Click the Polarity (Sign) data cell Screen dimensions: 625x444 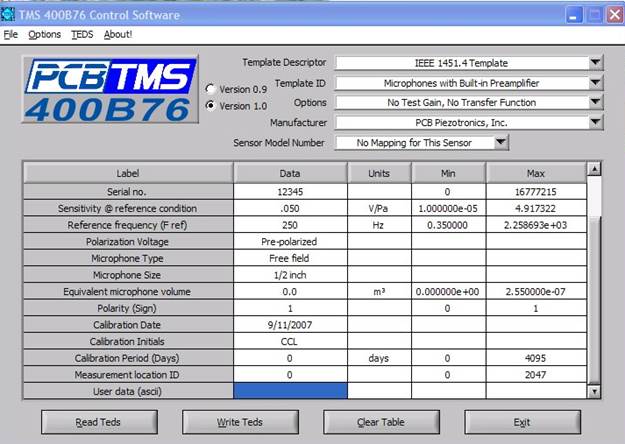tap(290, 308)
